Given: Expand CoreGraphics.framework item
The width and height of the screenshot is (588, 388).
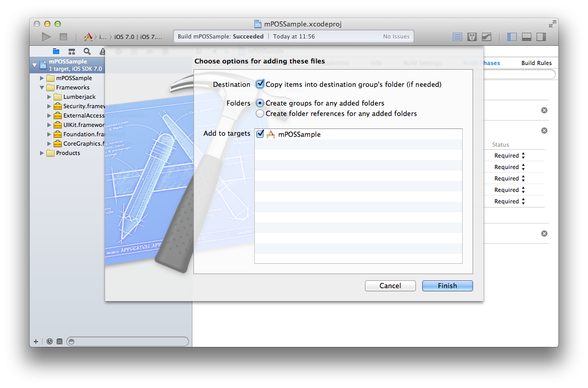Looking at the screenshot, I should point(49,144).
